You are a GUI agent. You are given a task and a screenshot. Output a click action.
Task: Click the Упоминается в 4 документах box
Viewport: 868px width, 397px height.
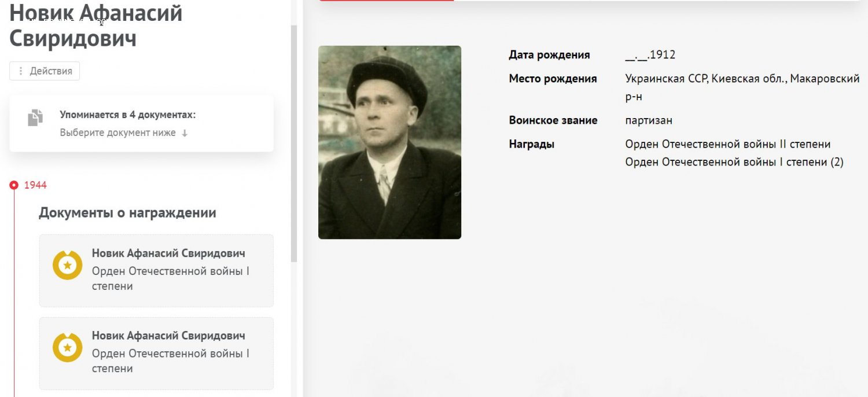pyautogui.click(x=142, y=124)
